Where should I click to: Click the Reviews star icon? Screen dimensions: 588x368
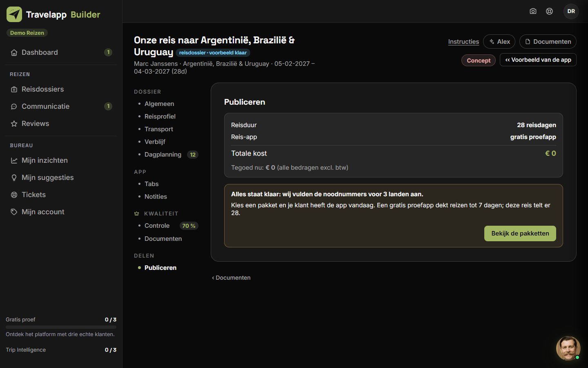(x=14, y=123)
